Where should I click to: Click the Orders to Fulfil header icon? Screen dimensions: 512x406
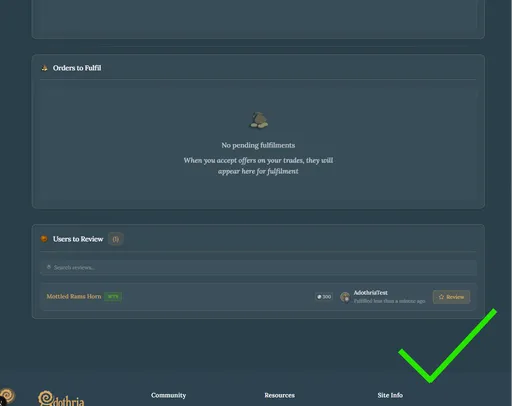(44, 68)
